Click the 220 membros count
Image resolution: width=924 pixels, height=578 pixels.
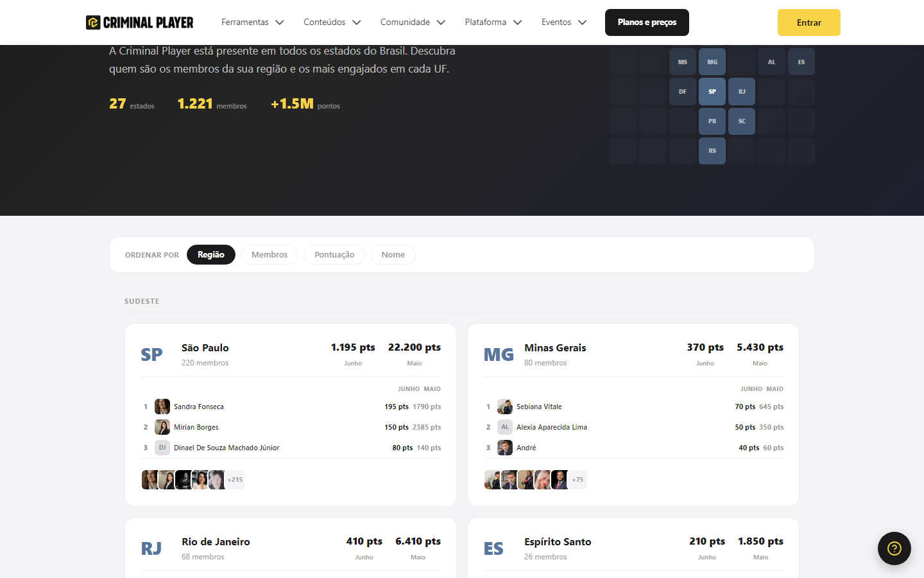(x=205, y=363)
